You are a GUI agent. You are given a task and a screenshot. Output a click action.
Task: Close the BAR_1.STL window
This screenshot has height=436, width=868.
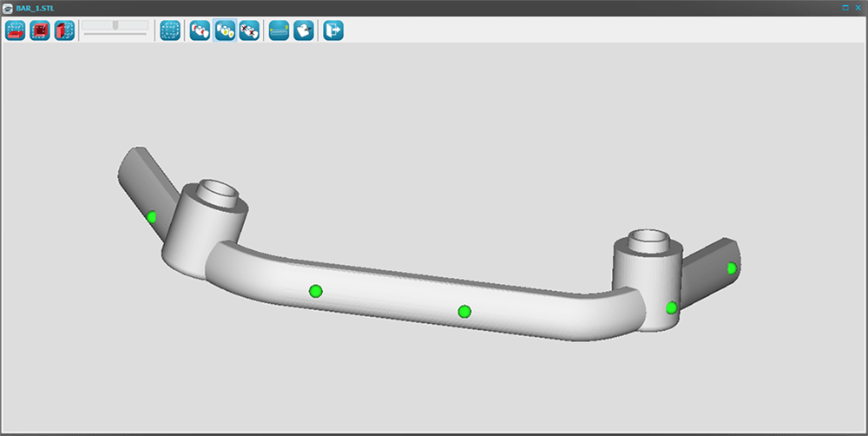coord(858,8)
